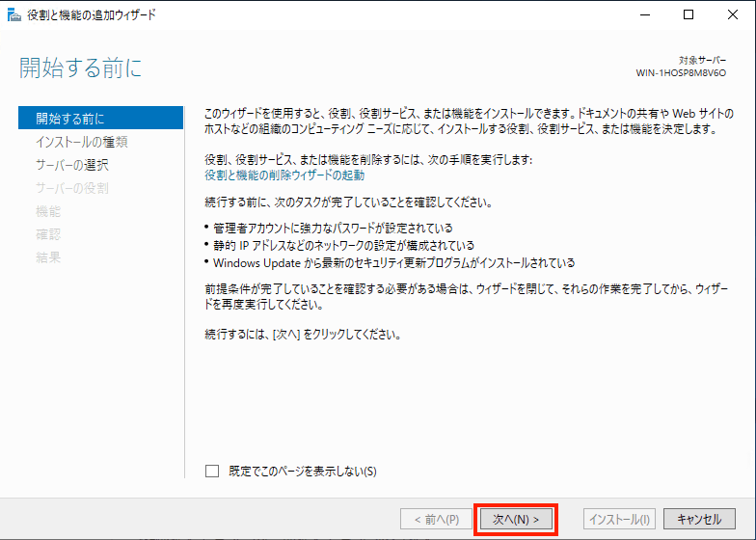Click the 次へ(N) button
The width and height of the screenshot is (756, 540).
coord(516,519)
